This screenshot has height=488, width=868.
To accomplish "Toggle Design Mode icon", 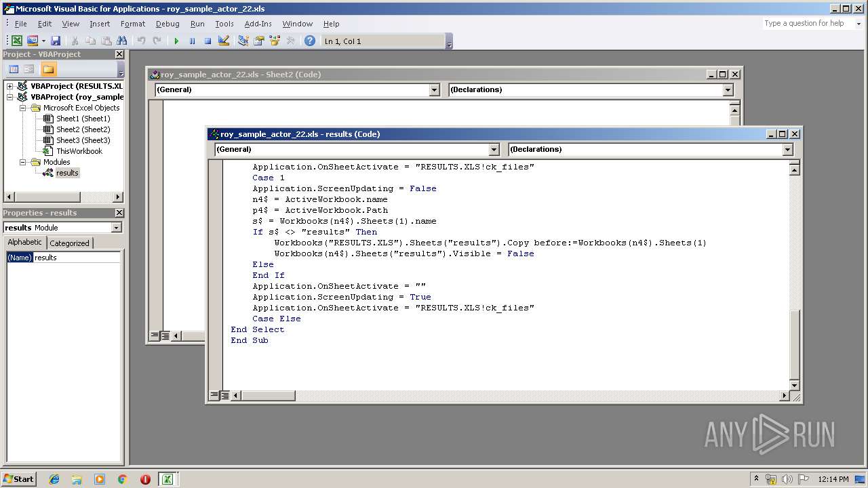I will point(224,41).
